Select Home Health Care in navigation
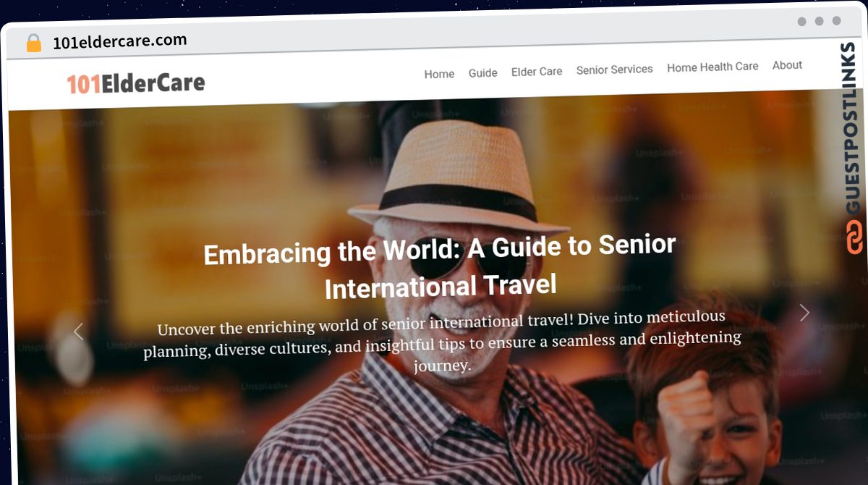Screen dimensions: 868x485 [x=712, y=67]
